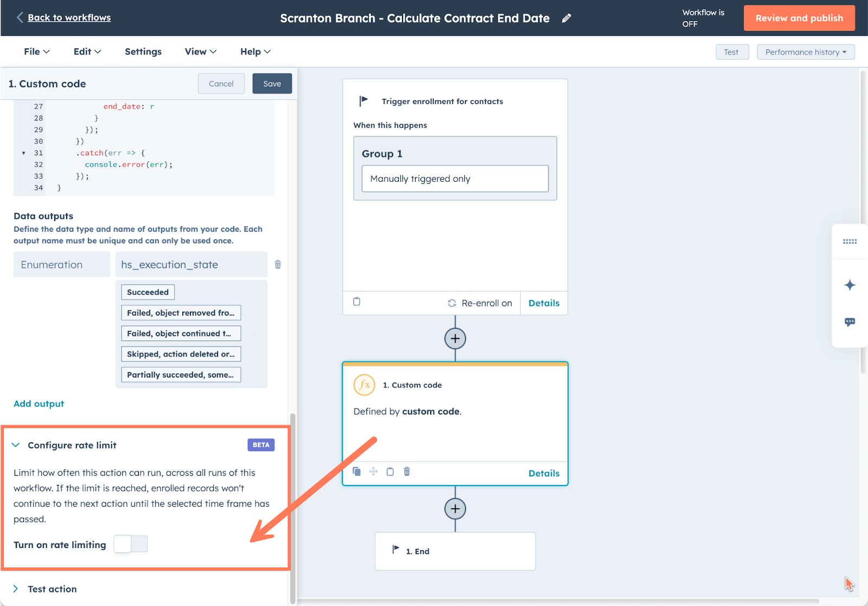Open Settings in the menu bar
The width and height of the screenshot is (868, 606).
click(x=143, y=52)
